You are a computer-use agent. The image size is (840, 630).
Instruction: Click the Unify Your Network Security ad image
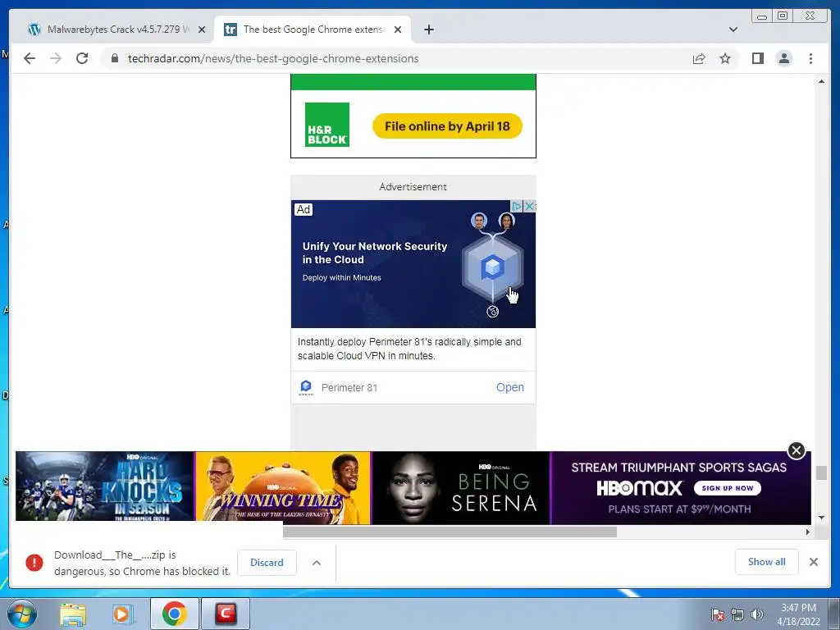[413, 263]
